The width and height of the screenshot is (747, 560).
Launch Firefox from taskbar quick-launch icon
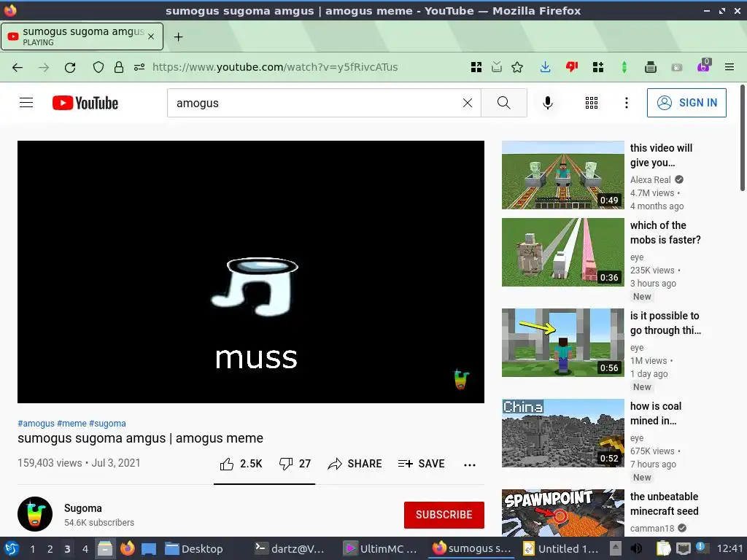(127, 548)
